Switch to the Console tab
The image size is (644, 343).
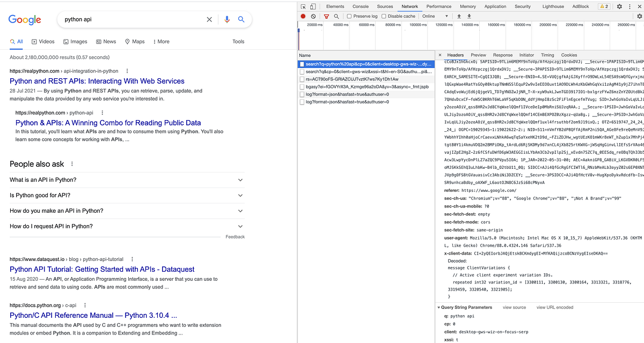[x=361, y=6]
